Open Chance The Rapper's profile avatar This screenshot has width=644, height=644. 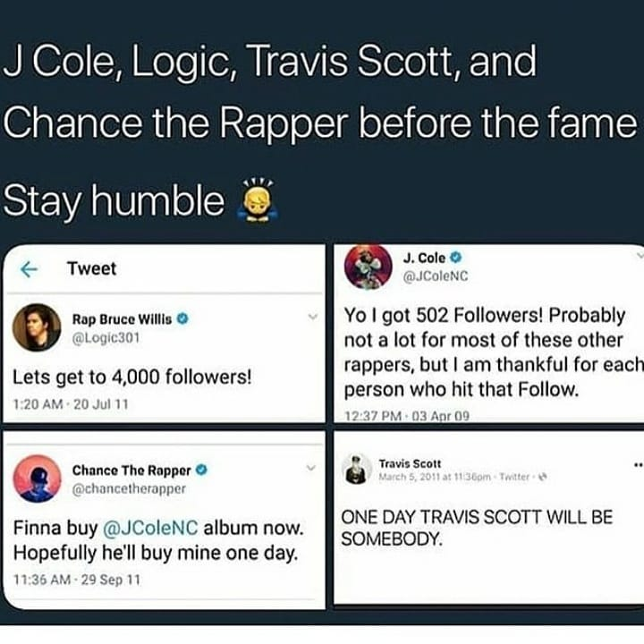[38, 479]
